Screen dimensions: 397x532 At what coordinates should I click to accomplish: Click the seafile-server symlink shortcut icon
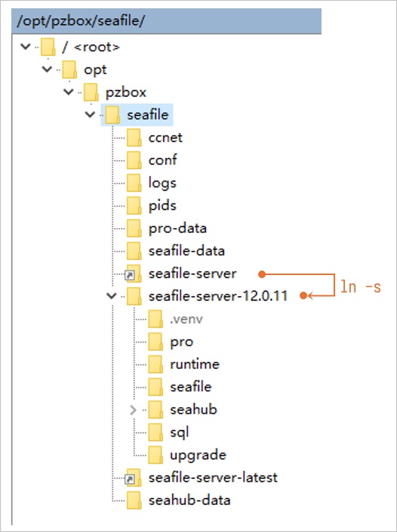[x=133, y=274]
